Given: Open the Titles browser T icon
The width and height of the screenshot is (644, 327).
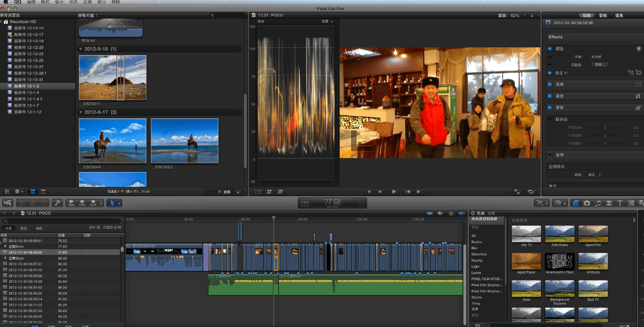Looking at the screenshot, I should tap(620, 203).
